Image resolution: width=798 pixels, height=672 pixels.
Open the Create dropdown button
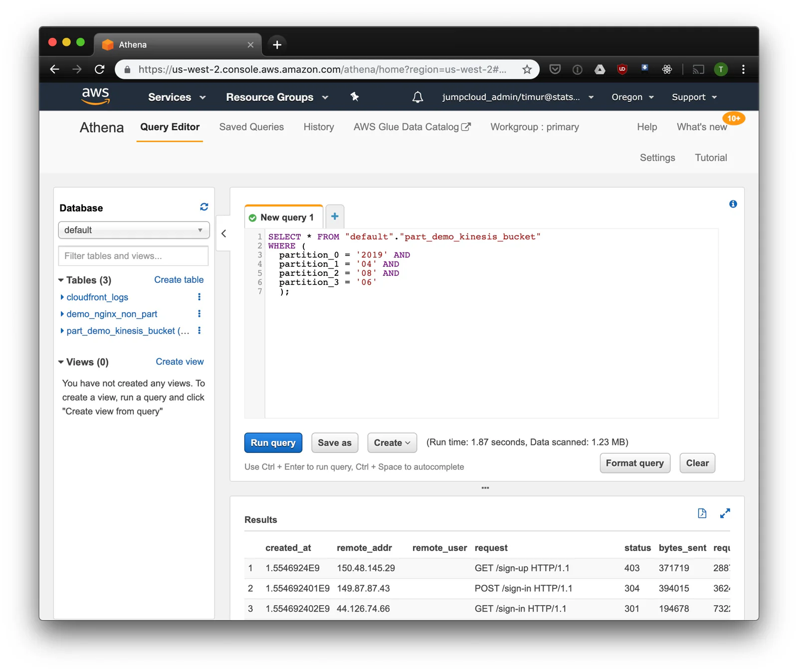tap(392, 443)
